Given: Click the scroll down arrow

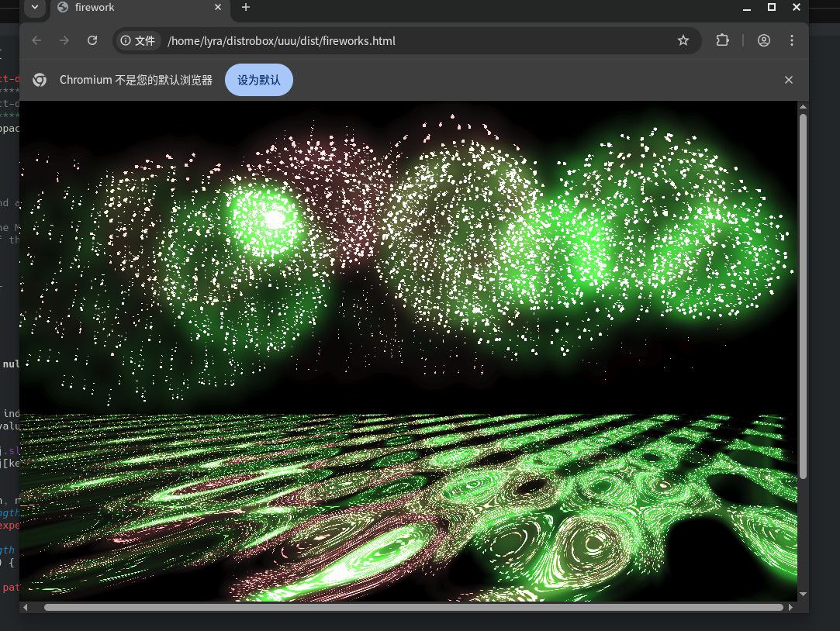Looking at the screenshot, I should [803, 594].
